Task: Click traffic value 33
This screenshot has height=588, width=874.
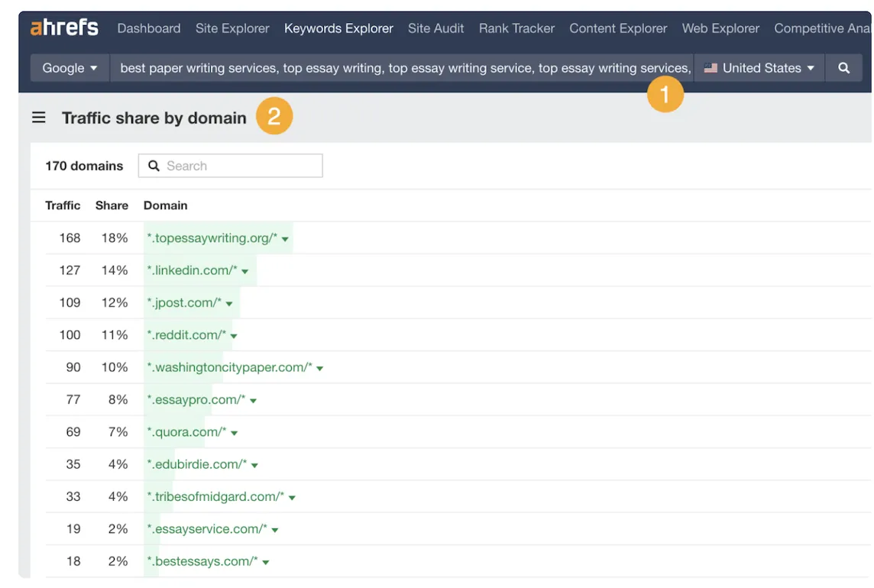Action: [x=73, y=496]
